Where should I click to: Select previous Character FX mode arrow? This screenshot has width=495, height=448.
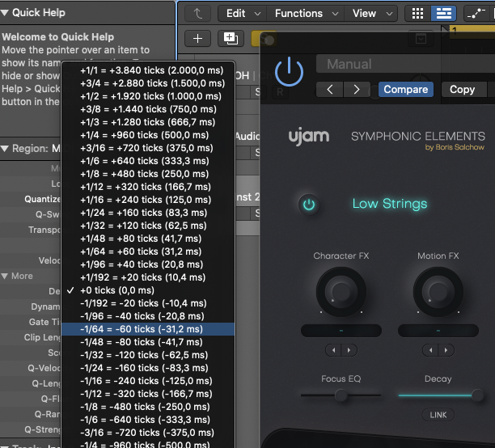(x=333, y=350)
